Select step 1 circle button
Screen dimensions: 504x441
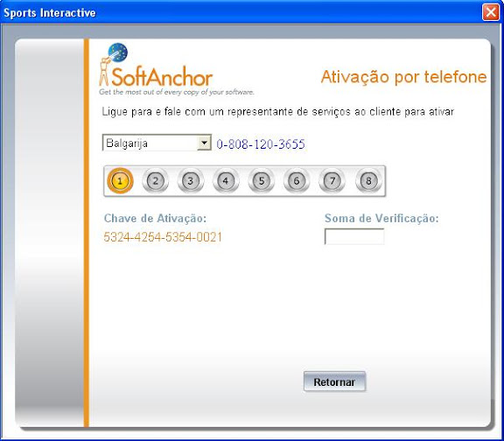pyautogui.click(x=120, y=180)
